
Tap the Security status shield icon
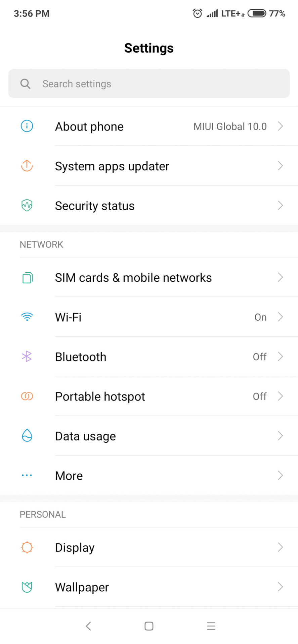[27, 205]
